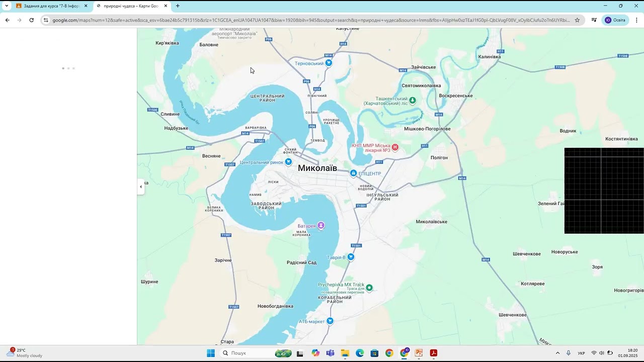Reload the Google Maps page

[31, 20]
